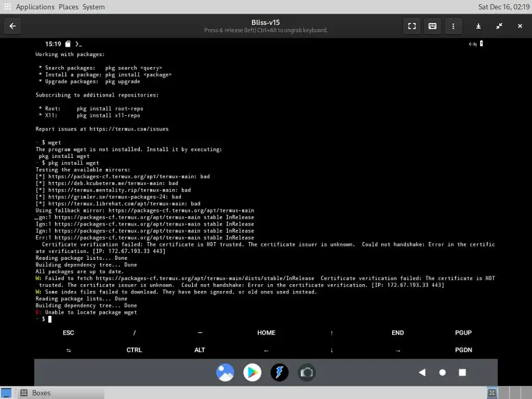Open the lightning bolt app icon
The height and width of the screenshot is (399, 532).
(279, 373)
